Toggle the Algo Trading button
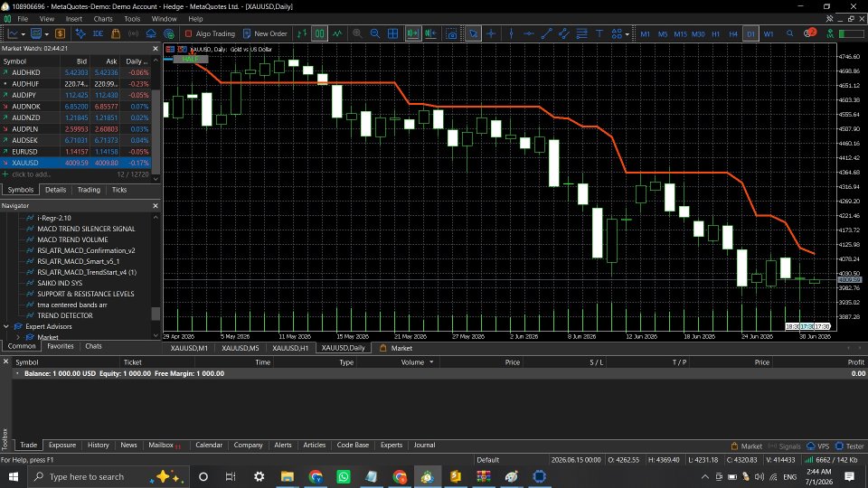Image resolution: width=868 pixels, height=488 pixels. click(210, 33)
